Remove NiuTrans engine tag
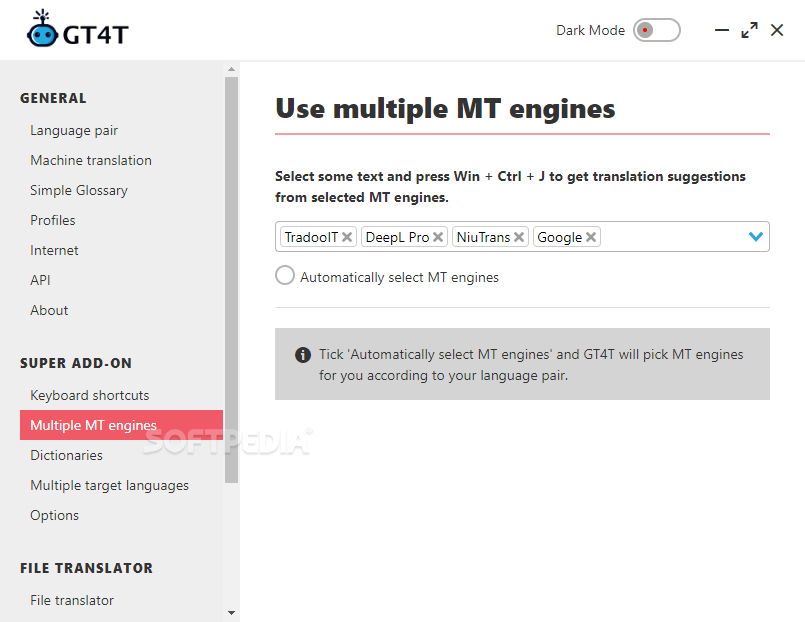 [519, 237]
